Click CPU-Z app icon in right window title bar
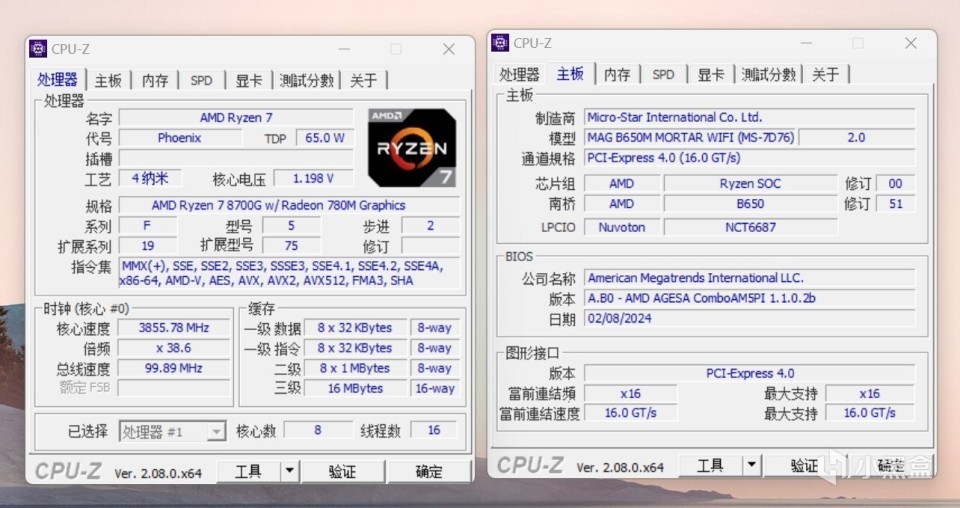The height and width of the screenshot is (508, 960). (500, 43)
